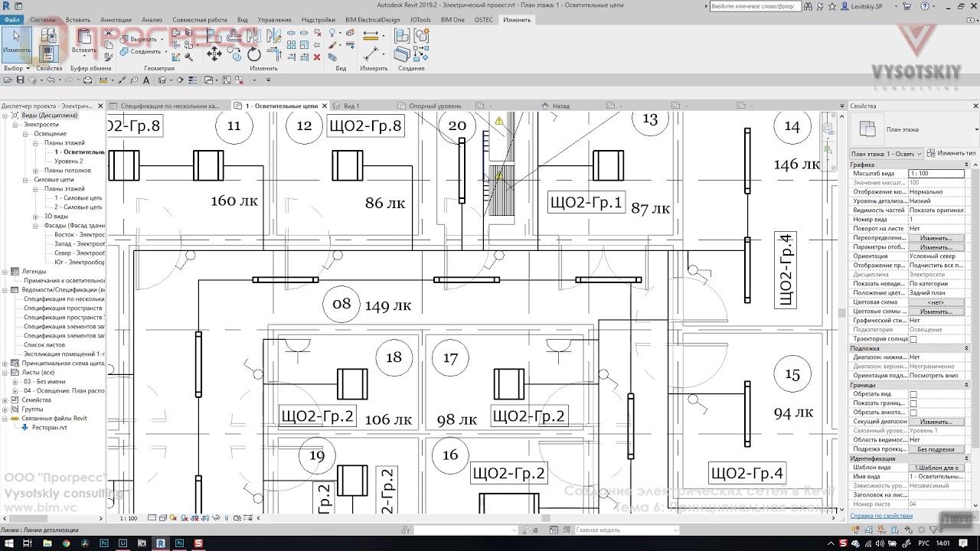Expand the 3D виды tree node
Image resolution: width=980 pixels, height=551 pixels.
point(35,217)
